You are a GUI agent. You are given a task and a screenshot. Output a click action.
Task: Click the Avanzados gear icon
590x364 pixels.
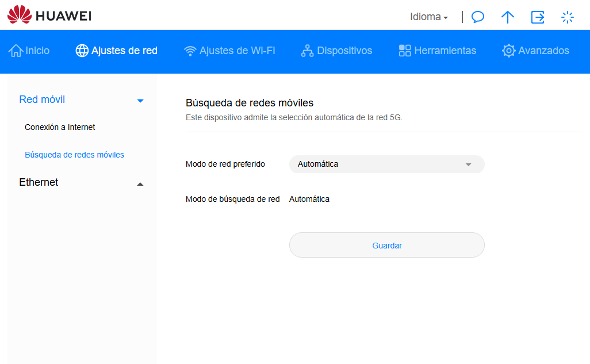pyautogui.click(x=508, y=51)
